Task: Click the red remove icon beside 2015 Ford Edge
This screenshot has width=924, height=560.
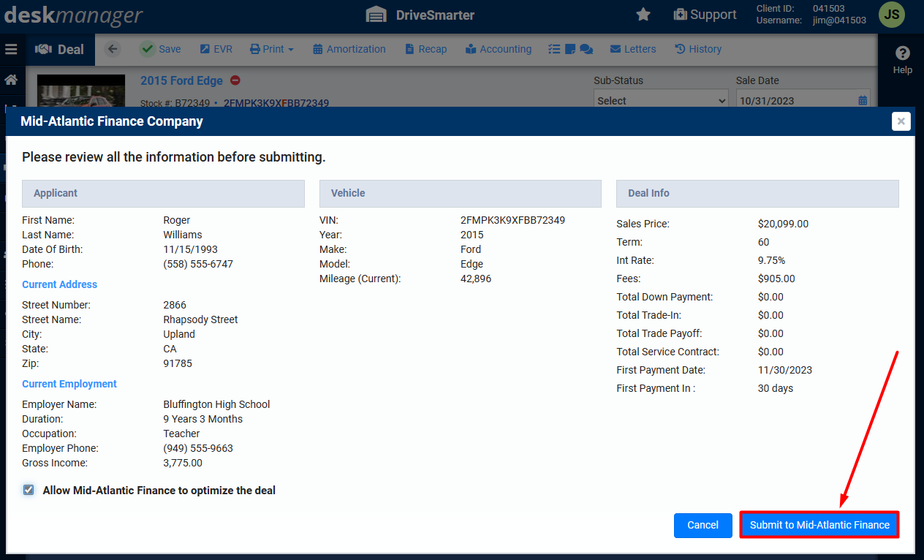Action: tap(235, 80)
